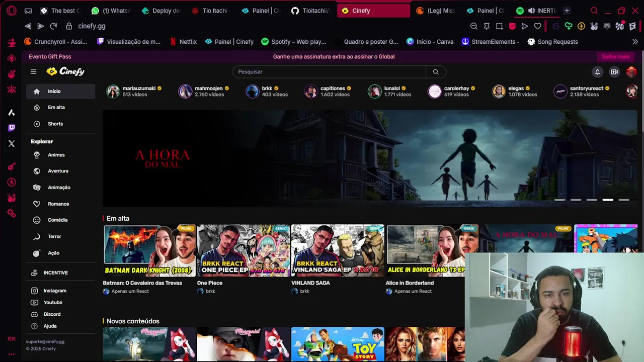Open the tab search magnifier icon
This screenshot has width=644, height=362.
[594, 11]
